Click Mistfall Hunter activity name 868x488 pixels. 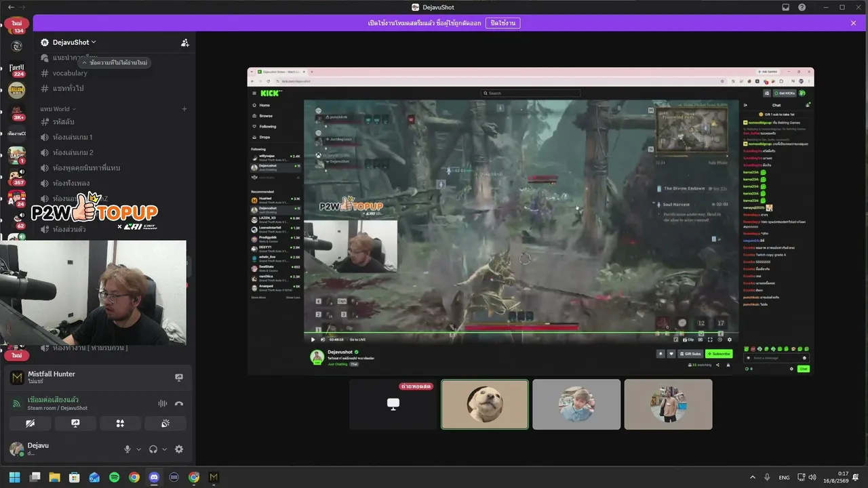[x=52, y=374]
